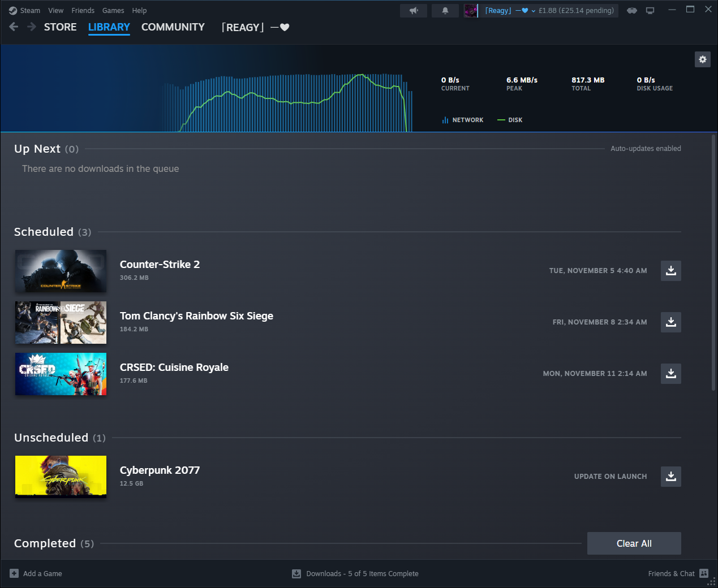The image size is (718, 588).
Task: Open downloads settings gear
Action: tap(703, 59)
